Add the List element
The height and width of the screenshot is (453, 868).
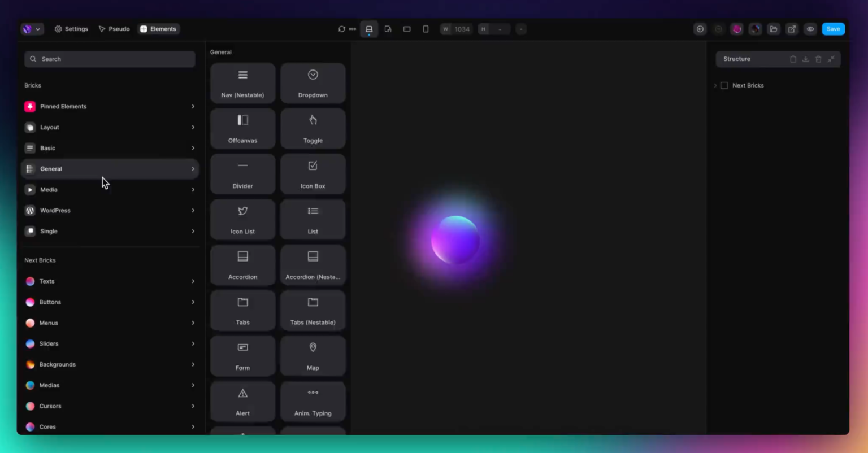point(313,219)
